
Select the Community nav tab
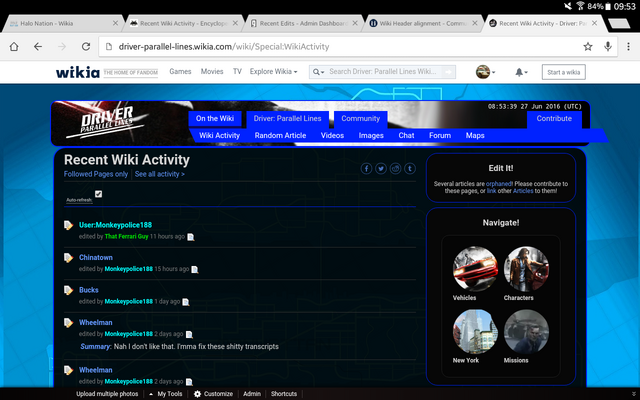[x=360, y=119]
